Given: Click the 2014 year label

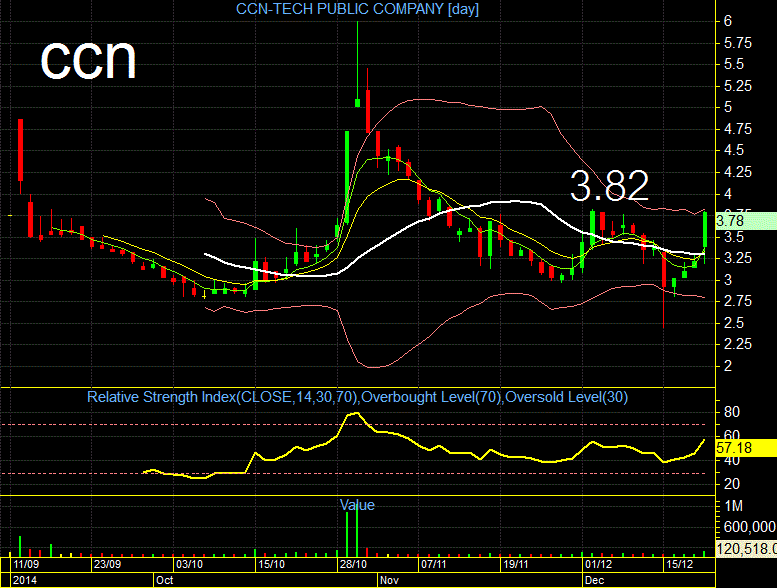Looking at the screenshot, I should (x=25, y=580).
